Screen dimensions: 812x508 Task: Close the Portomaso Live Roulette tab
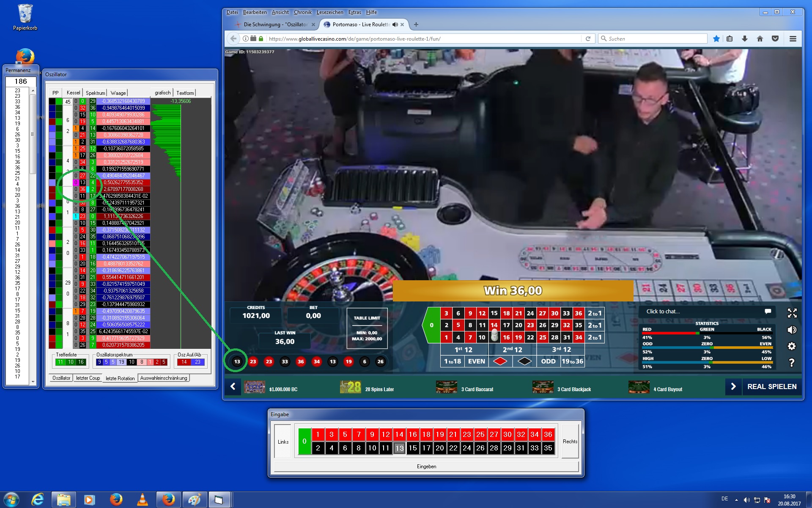(x=402, y=25)
